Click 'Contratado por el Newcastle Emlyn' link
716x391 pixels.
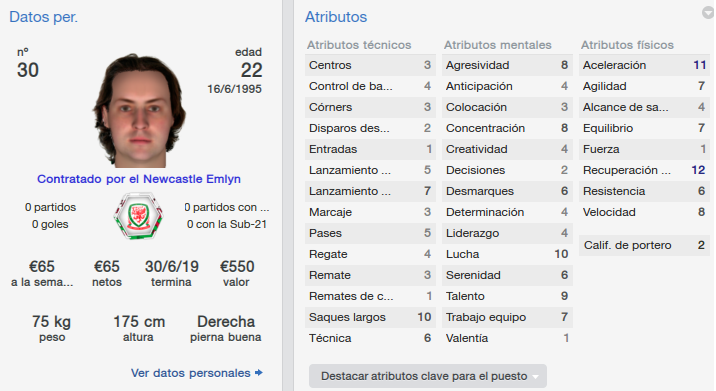139,179
